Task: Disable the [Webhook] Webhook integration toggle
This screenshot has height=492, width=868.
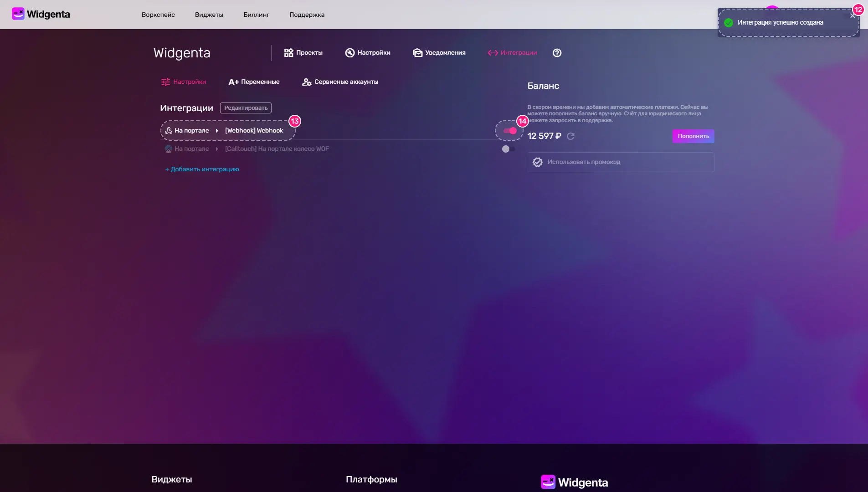Action: 509,131
